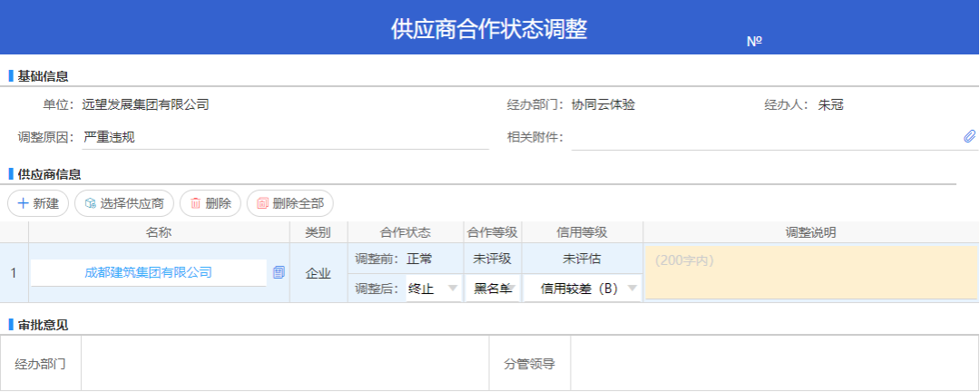Screen dimensions: 980x392
Task: Click the 合作状态 column header
Action: (x=406, y=232)
